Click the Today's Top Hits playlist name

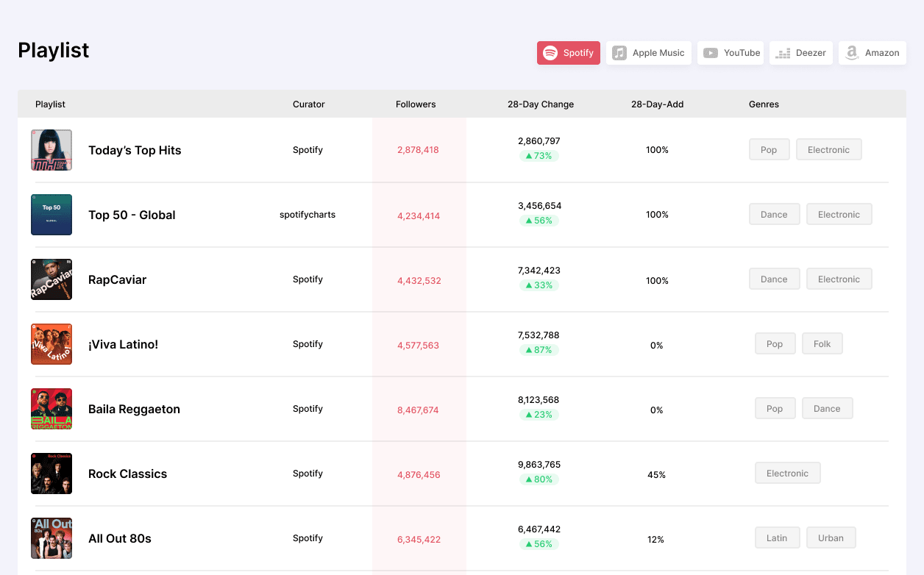tap(135, 150)
